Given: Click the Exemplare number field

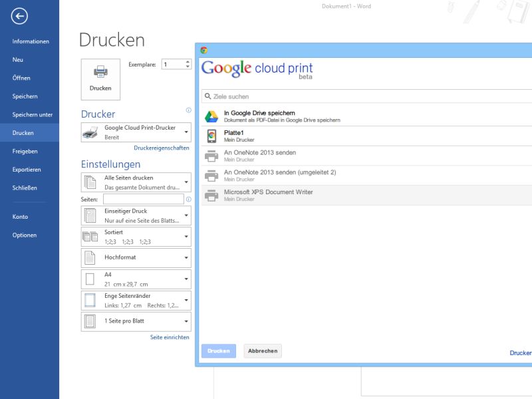Looking at the screenshot, I should coord(173,64).
